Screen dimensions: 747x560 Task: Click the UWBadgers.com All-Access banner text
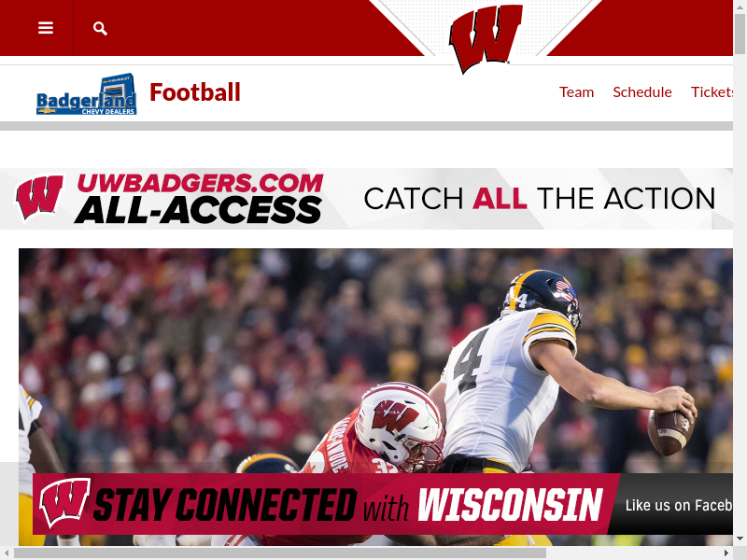[x=199, y=198]
